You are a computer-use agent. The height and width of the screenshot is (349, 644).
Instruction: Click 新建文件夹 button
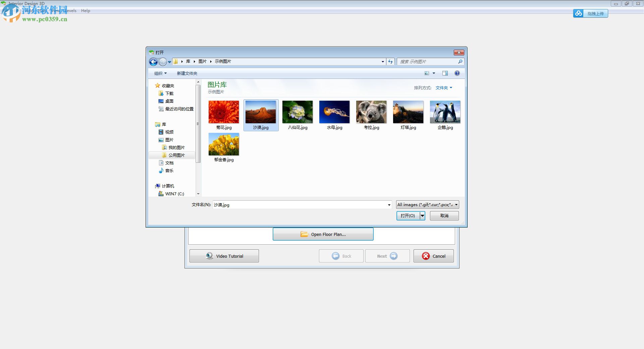click(x=187, y=73)
